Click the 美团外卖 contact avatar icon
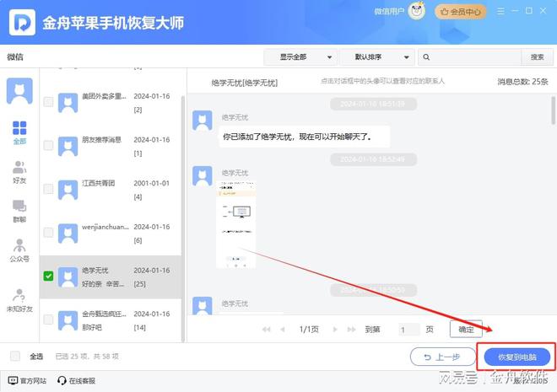The height and width of the screenshot is (392, 557). pos(68,103)
